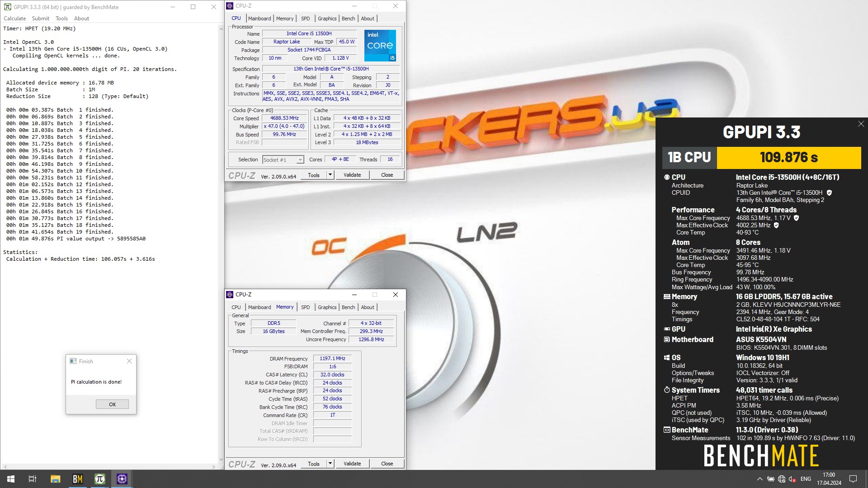Select Bench tab in lower CPU-Z
The height and width of the screenshot is (488, 868).
coord(348,307)
